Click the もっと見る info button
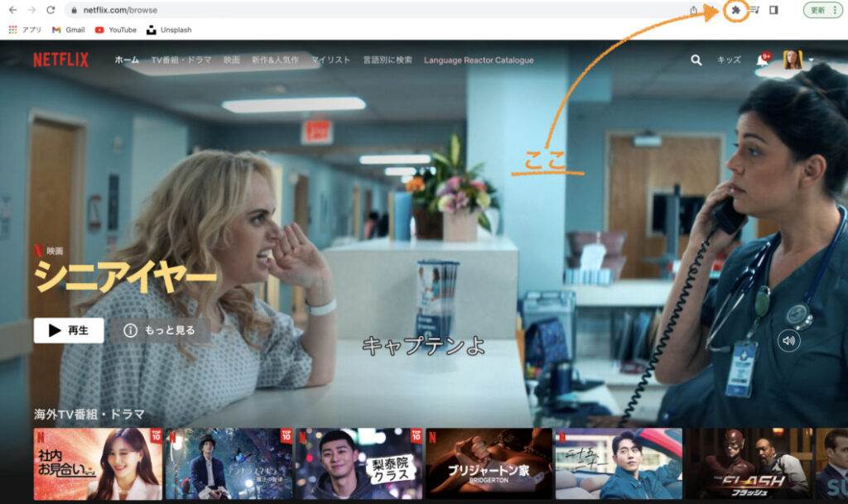This screenshot has height=504, width=848. 160,330
